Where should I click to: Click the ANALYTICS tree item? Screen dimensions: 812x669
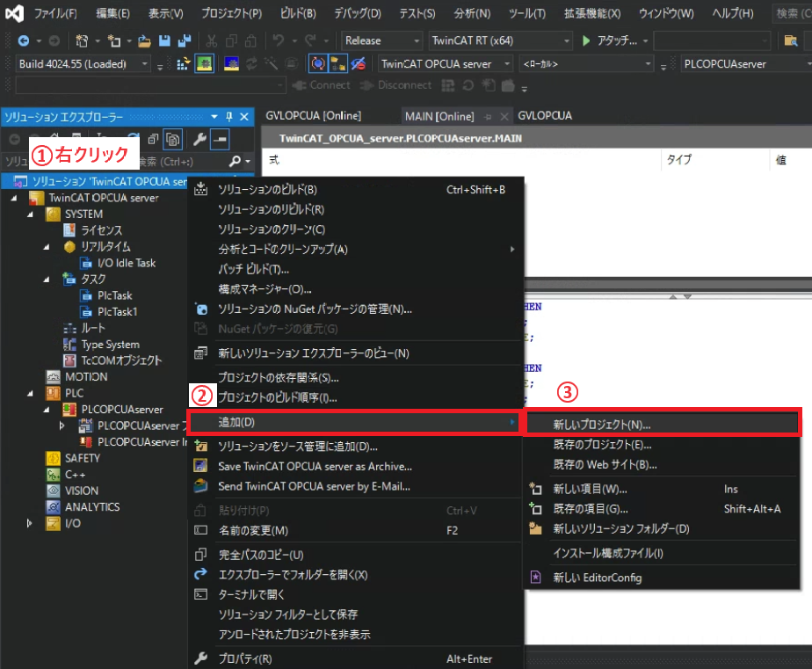coord(92,507)
